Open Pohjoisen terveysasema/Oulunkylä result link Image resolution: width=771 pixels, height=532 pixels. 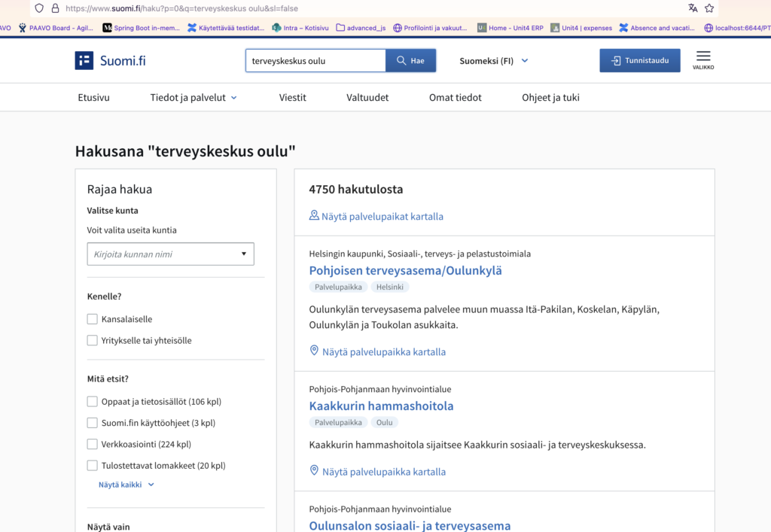click(x=406, y=270)
